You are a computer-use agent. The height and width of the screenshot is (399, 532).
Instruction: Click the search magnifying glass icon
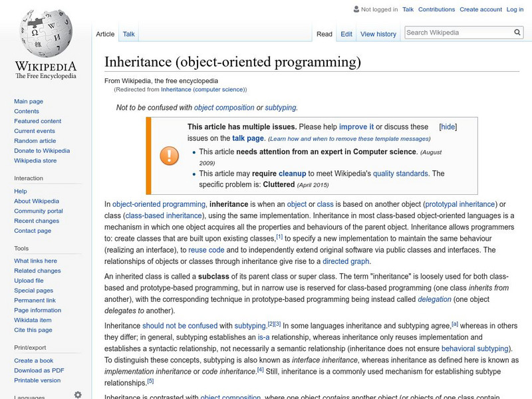[517, 31]
